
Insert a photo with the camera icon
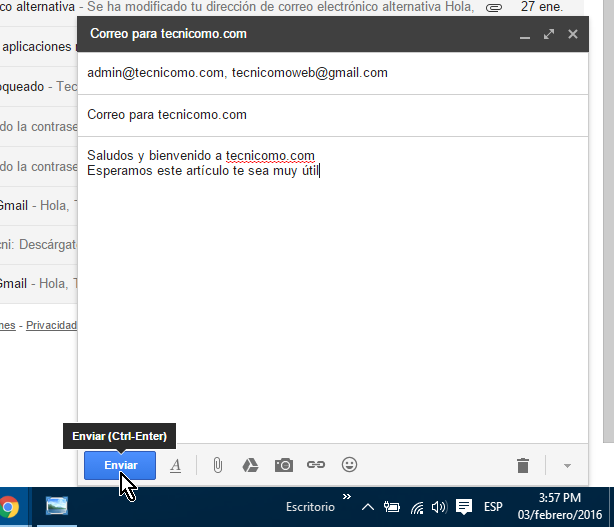284,465
